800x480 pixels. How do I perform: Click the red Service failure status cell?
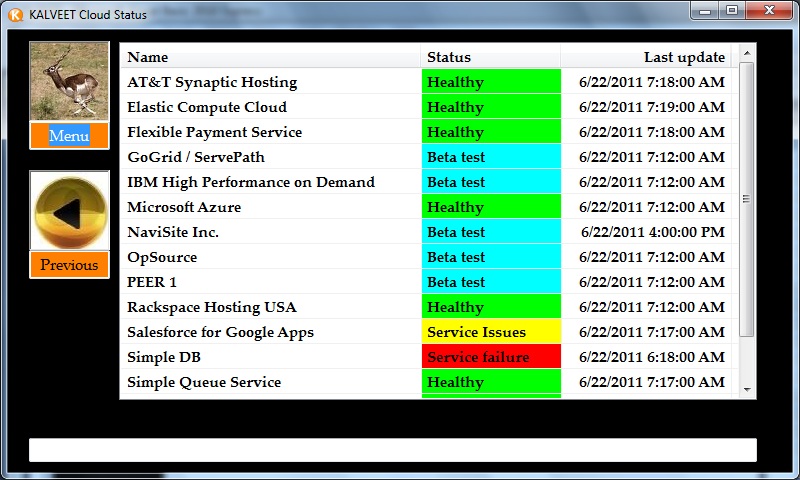[491, 357]
